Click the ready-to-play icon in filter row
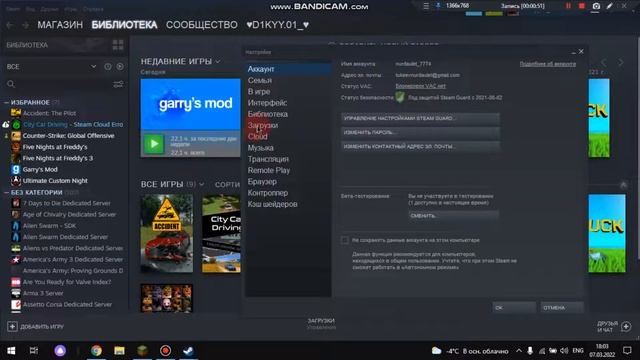The width and height of the screenshot is (640, 360). 120,67
